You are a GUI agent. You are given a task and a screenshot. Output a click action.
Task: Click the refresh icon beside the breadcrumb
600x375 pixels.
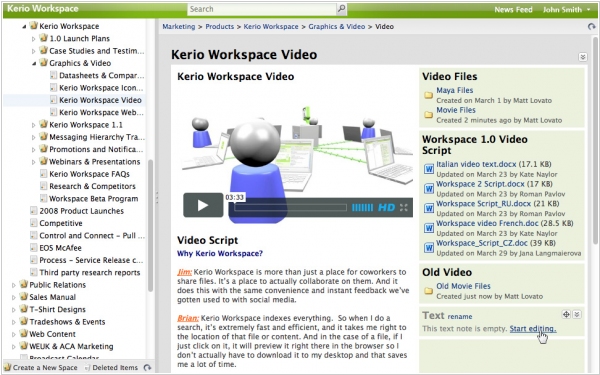pos(592,26)
